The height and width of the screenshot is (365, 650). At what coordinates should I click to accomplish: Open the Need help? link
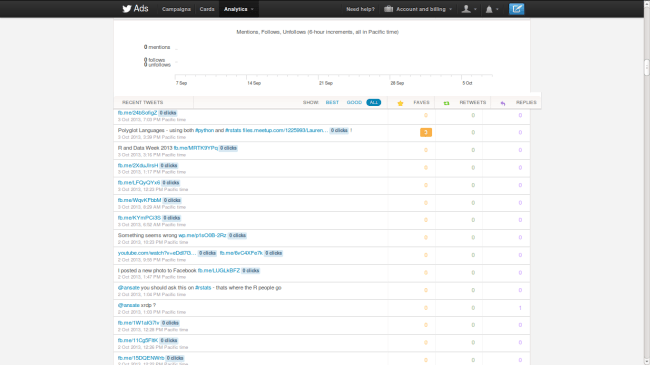coord(360,9)
